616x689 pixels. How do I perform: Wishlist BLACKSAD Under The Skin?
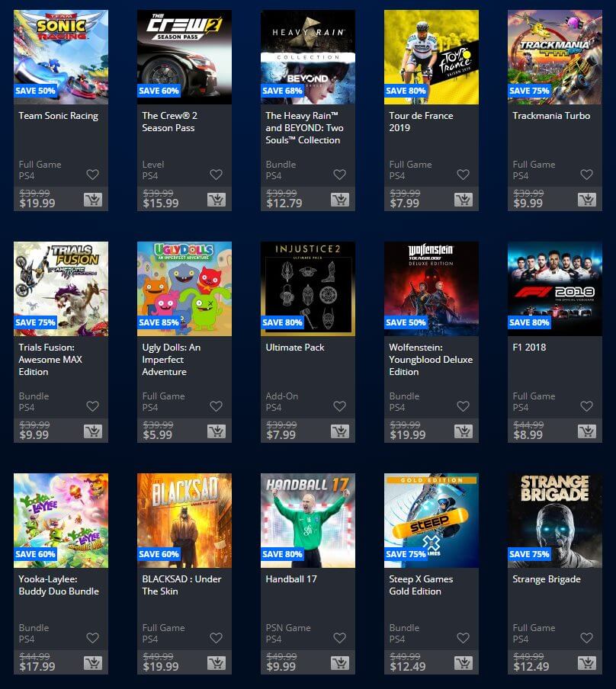[x=216, y=638]
